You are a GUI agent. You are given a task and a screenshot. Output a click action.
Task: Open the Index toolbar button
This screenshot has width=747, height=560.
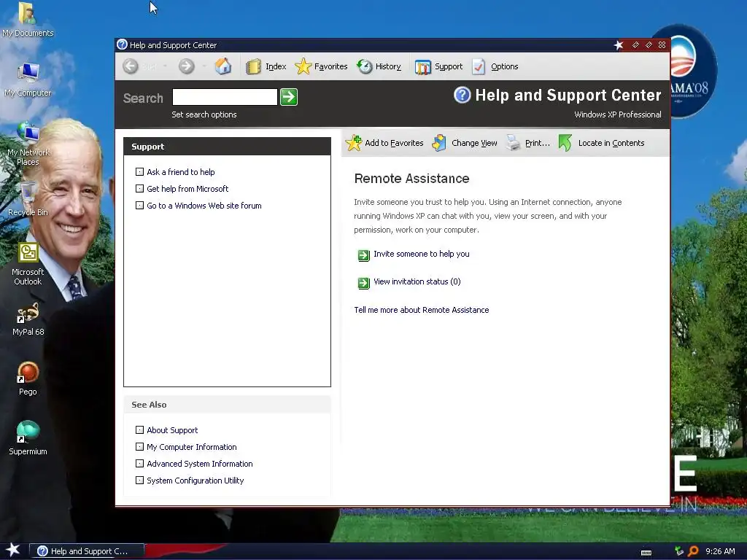point(266,66)
